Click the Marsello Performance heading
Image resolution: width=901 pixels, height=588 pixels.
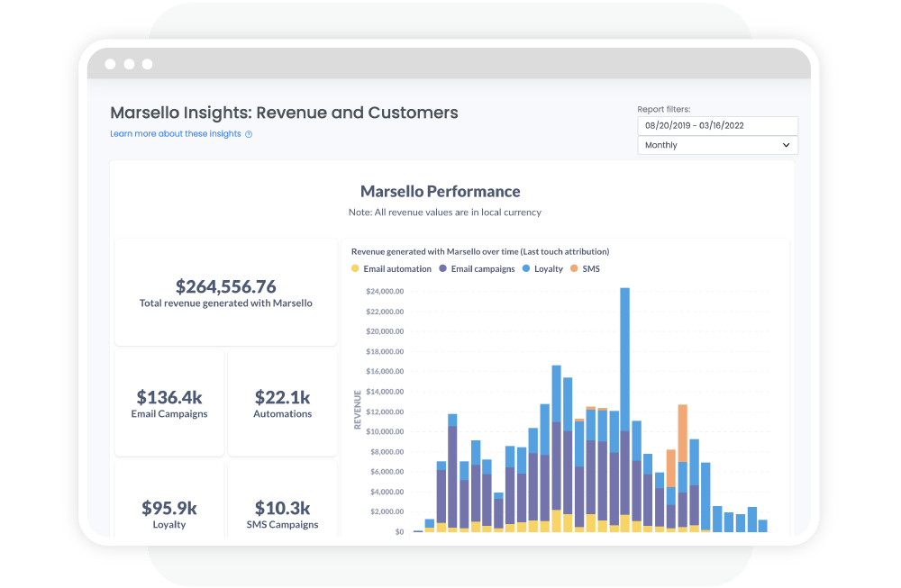[441, 191]
